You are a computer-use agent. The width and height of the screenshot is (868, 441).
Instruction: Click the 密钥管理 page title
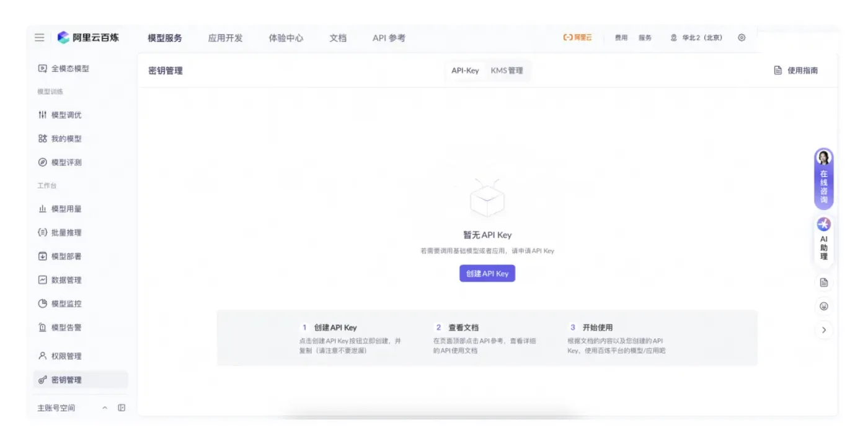pos(166,71)
